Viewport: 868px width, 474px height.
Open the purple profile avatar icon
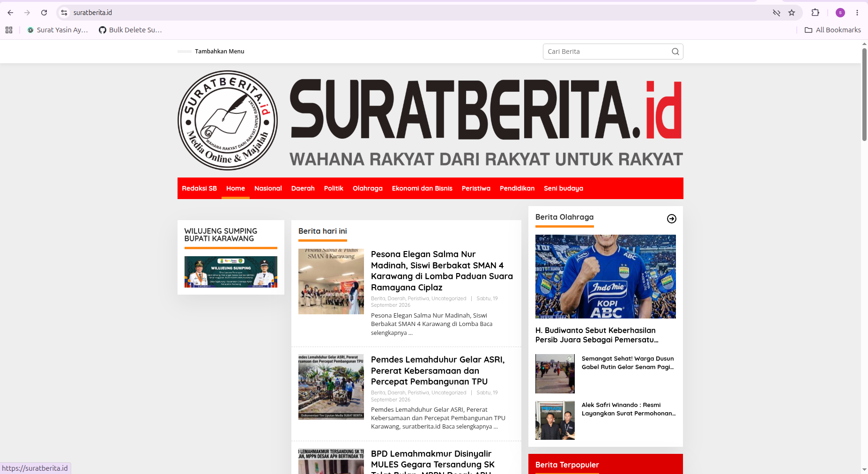coord(840,13)
